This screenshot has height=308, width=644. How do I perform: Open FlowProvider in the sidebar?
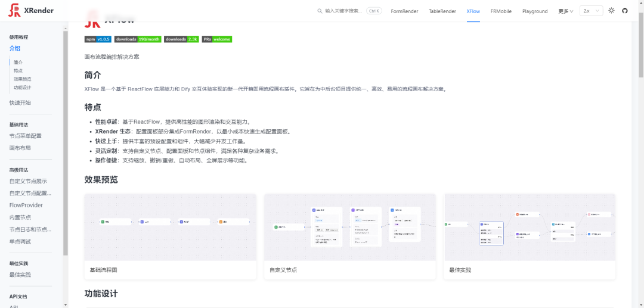coord(26,205)
